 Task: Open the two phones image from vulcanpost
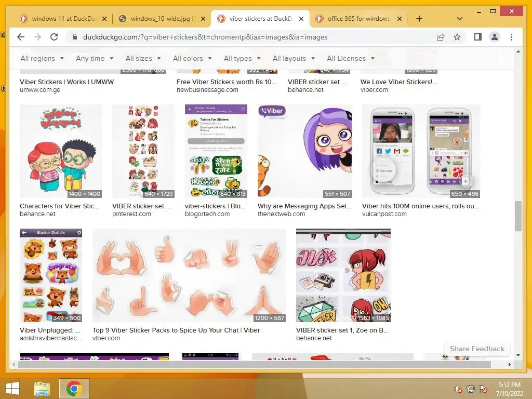[x=421, y=151]
